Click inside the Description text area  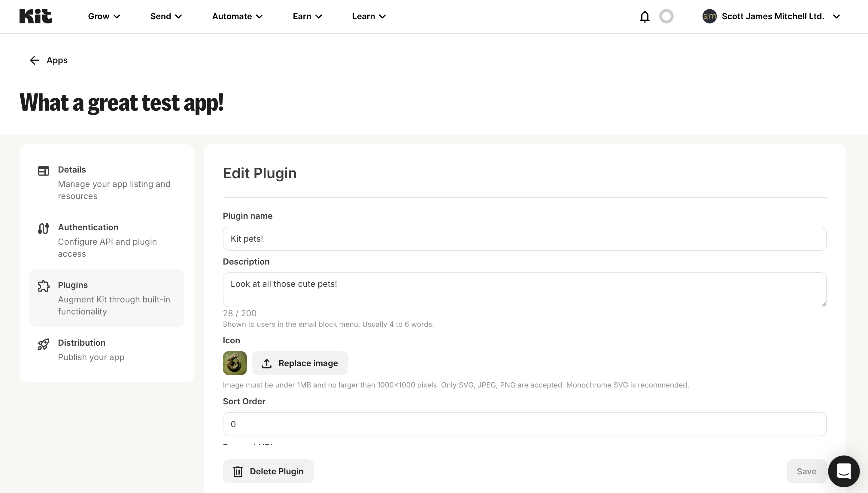(525, 290)
